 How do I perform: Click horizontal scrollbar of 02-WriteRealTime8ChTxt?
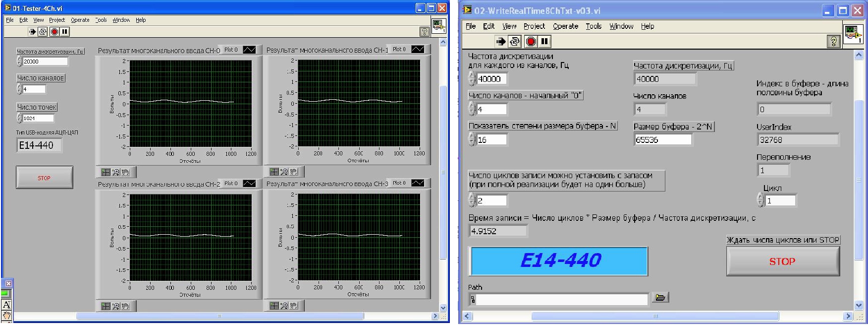654,316
